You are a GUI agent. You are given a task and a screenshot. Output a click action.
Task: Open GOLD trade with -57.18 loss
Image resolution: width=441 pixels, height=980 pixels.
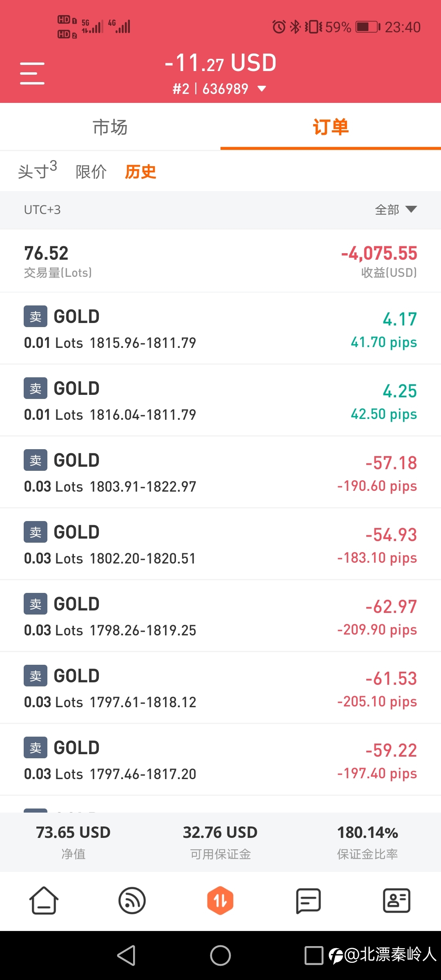[x=220, y=472]
